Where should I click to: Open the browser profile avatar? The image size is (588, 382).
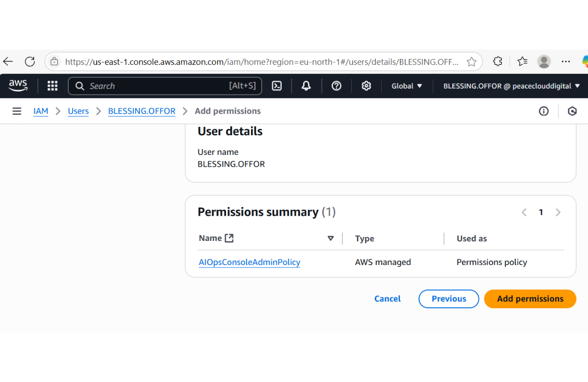pos(544,61)
